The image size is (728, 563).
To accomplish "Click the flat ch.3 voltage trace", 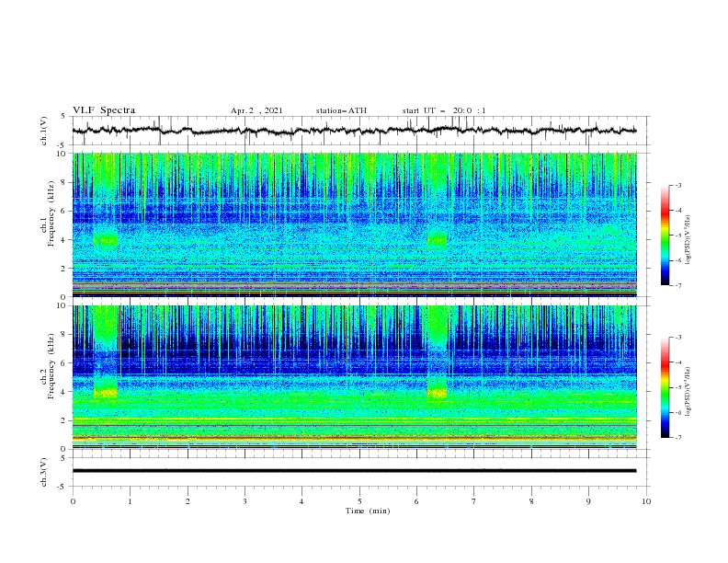I will pos(354,471).
